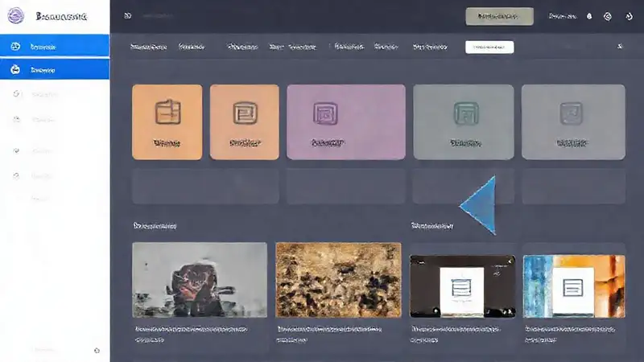Click the user name text beside the bell icon
The height and width of the screenshot is (362, 644).
coord(563,16)
